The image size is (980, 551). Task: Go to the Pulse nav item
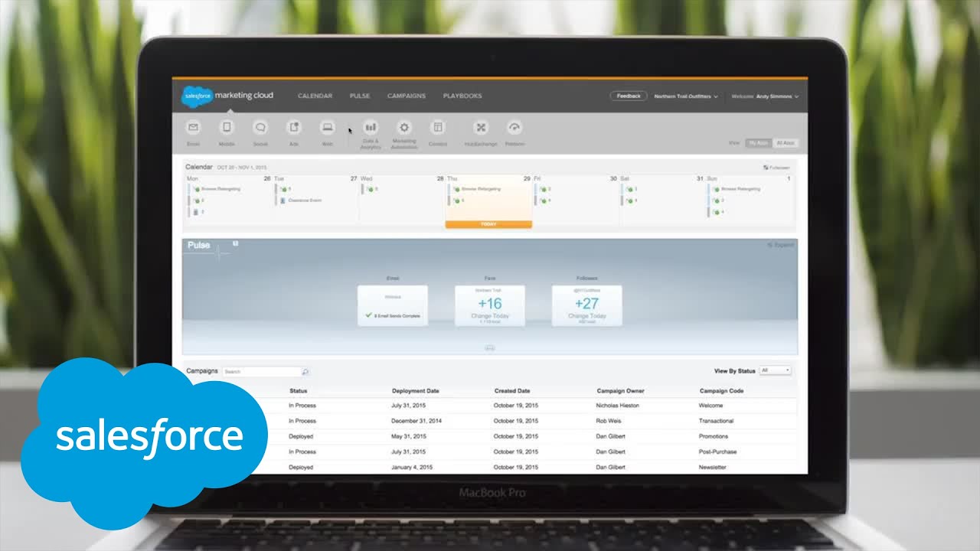click(x=360, y=96)
